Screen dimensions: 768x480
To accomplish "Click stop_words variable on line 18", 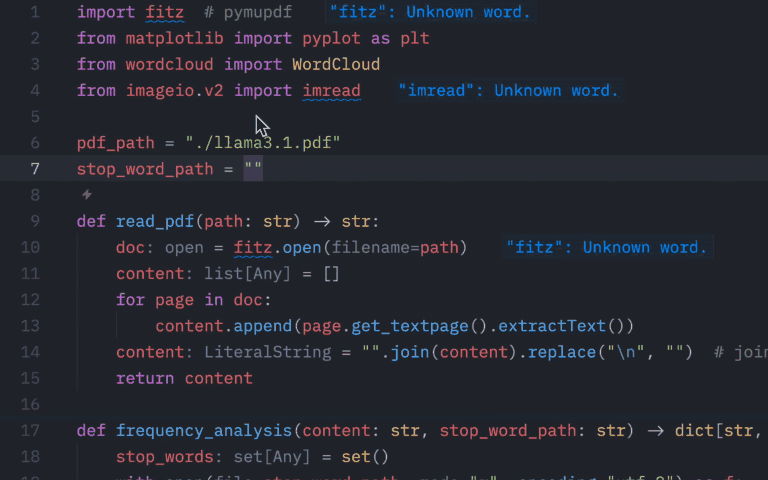I will coord(165,456).
